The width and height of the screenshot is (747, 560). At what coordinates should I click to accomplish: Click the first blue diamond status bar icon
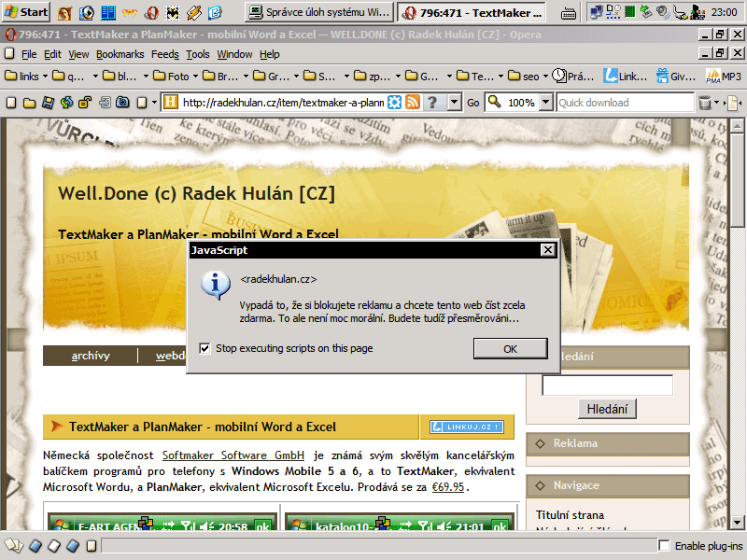coord(35,546)
